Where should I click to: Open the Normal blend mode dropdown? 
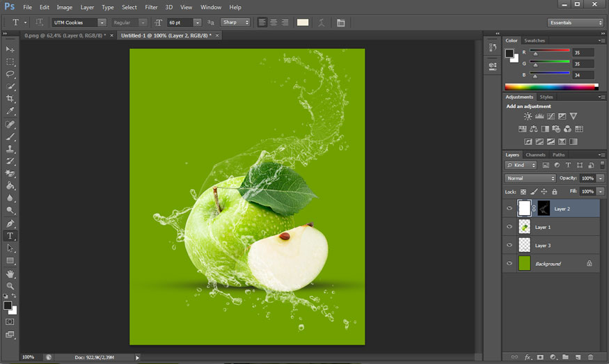pos(530,178)
